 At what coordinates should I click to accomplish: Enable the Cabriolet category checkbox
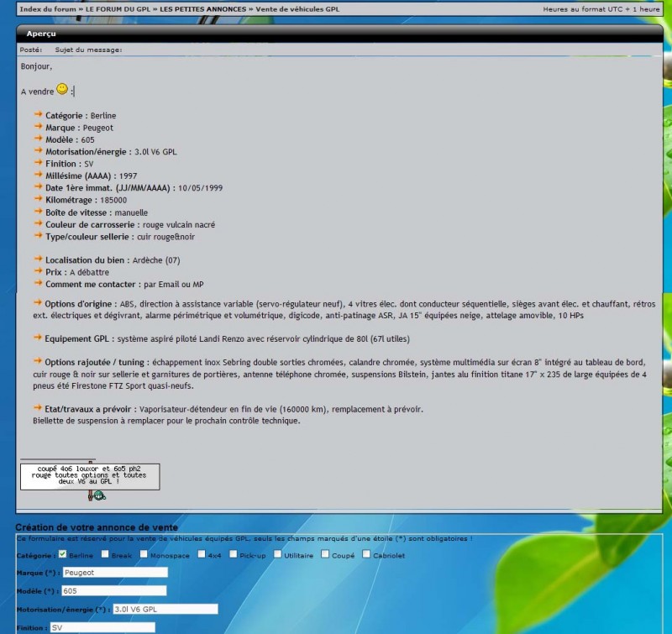tap(366, 554)
